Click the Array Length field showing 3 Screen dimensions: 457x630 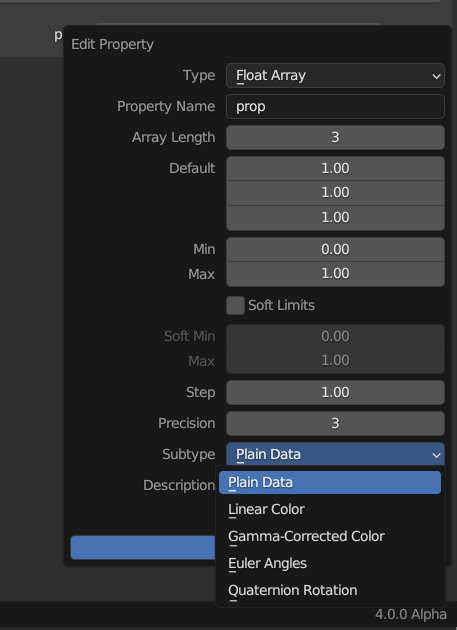tap(335, 137)
